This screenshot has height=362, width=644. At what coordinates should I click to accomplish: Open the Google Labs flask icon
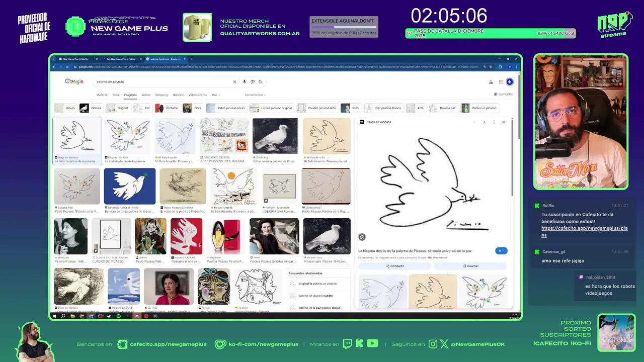coord(491,82)
